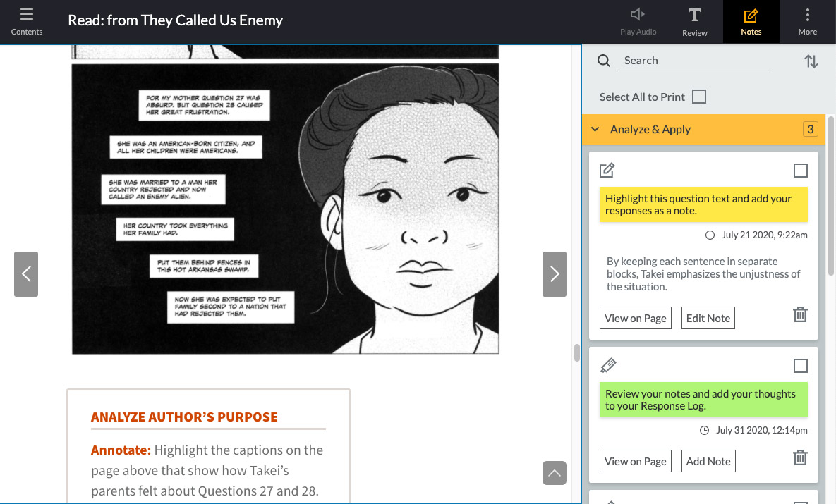The width and height of the screenshot is (836, 504).
Task: Click the 'Annotate:' label text
Action: [121, 450]
